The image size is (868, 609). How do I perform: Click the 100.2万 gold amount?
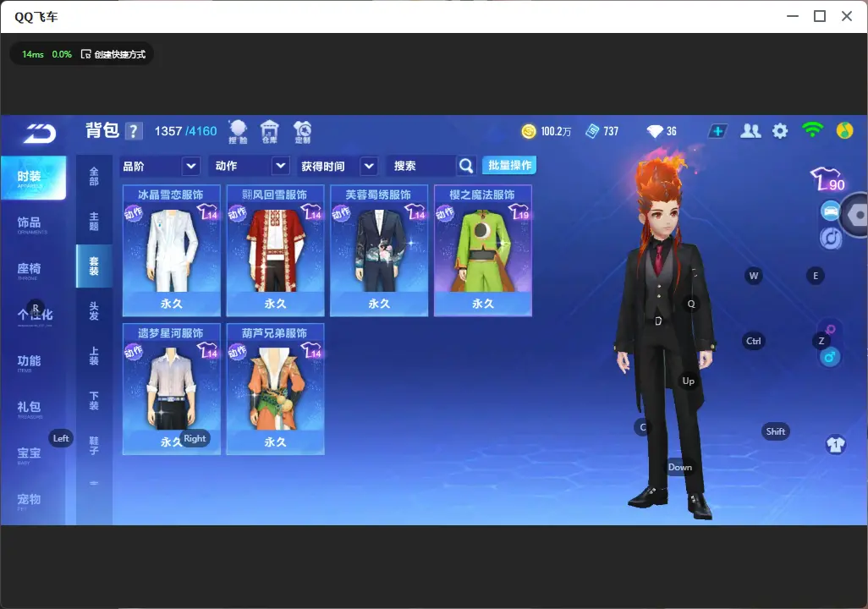(556, 131)
